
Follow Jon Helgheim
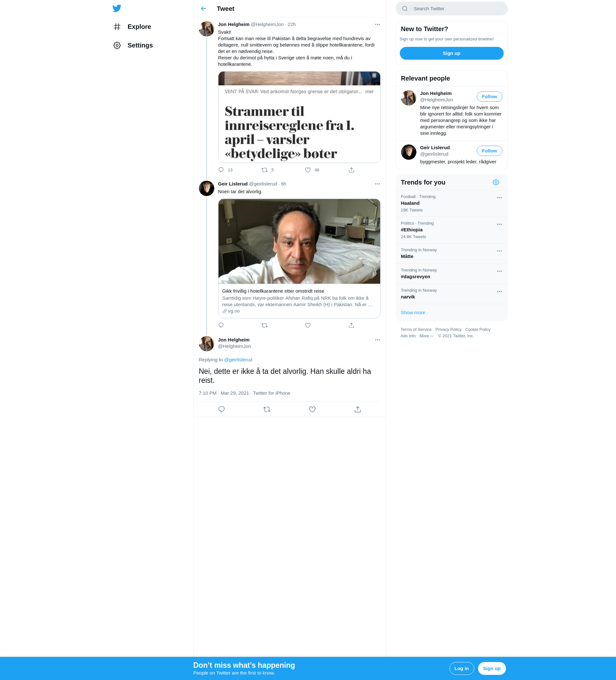pyautogui.click(x=489, y=97)
